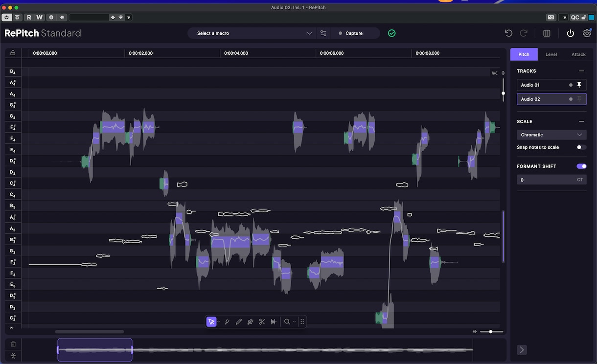Click the redo arrow
Screen dimensions: 597x364
[524, 33]
